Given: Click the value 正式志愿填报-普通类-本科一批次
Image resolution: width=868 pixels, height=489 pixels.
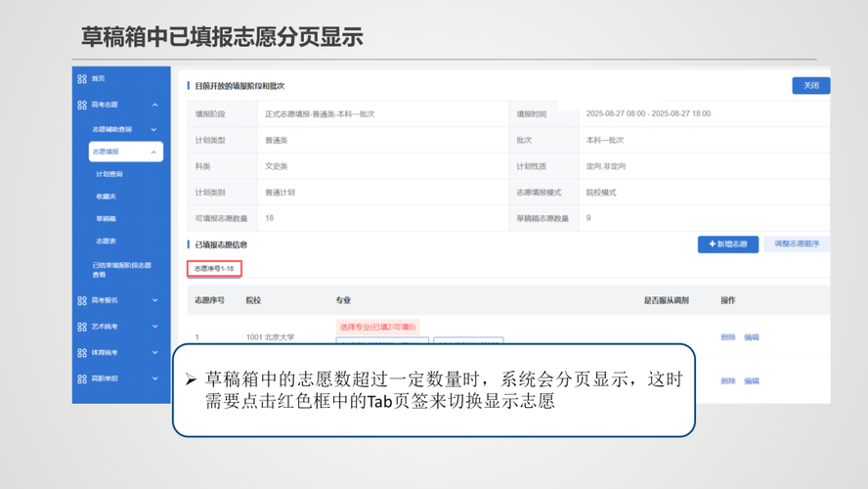Looking at the screenshot, I should 320,114.
